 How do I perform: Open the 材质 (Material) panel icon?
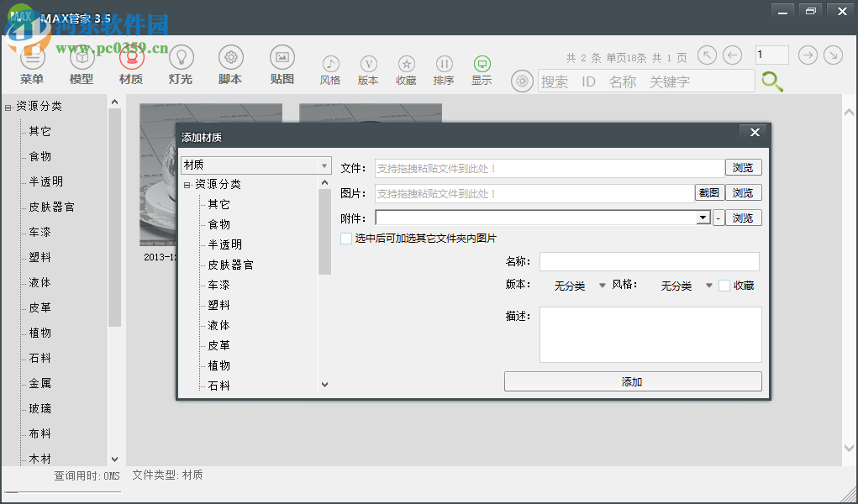click(133, 63)
